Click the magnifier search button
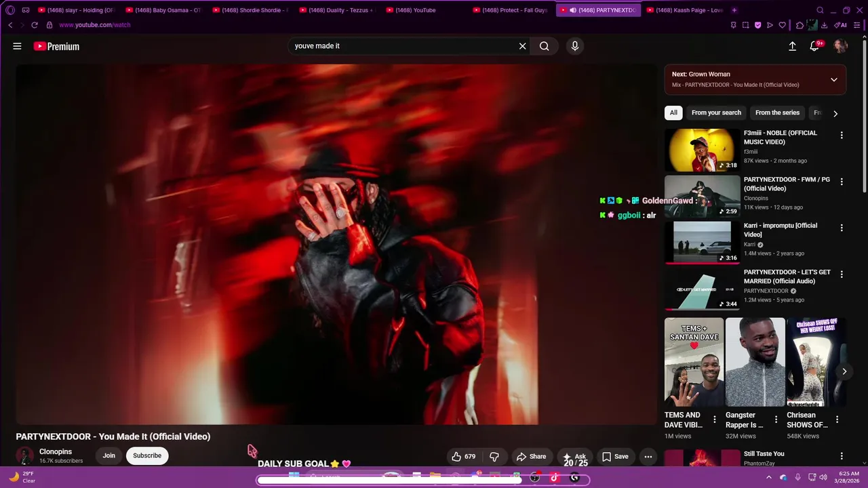The image size is (868, 488). [x=544, y=46]
